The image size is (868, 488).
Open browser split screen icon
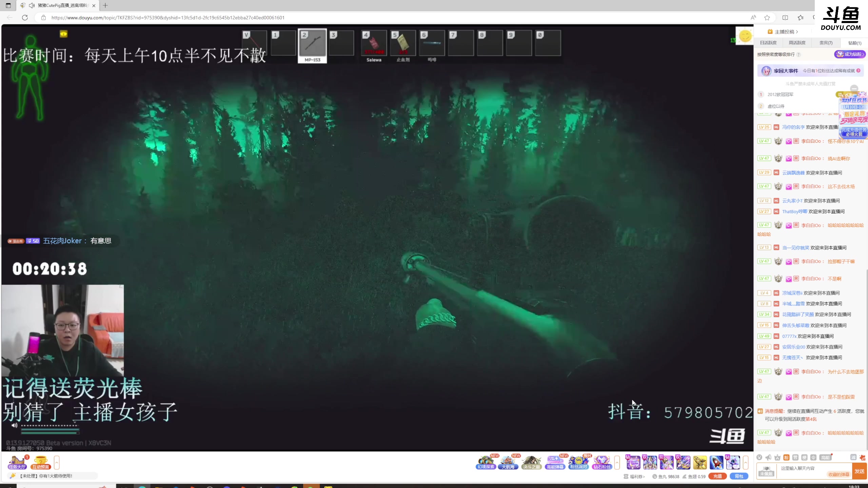coord(785,18)
